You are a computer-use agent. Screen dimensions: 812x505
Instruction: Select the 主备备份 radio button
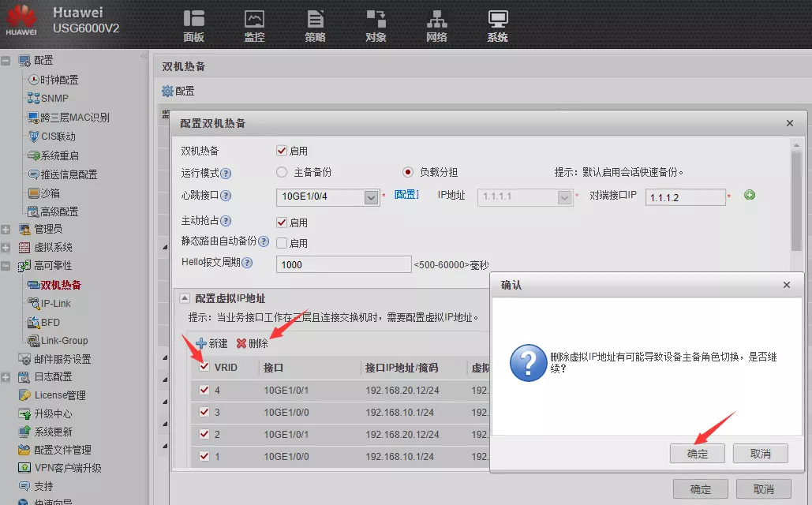click(x=282, y=172)
